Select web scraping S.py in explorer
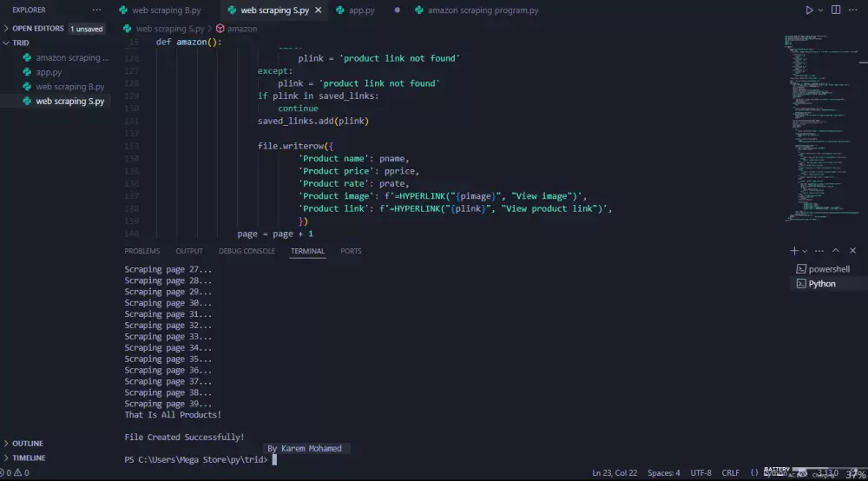Image resolution: width=868 pixels, height=481 pixels. (69, 101)
